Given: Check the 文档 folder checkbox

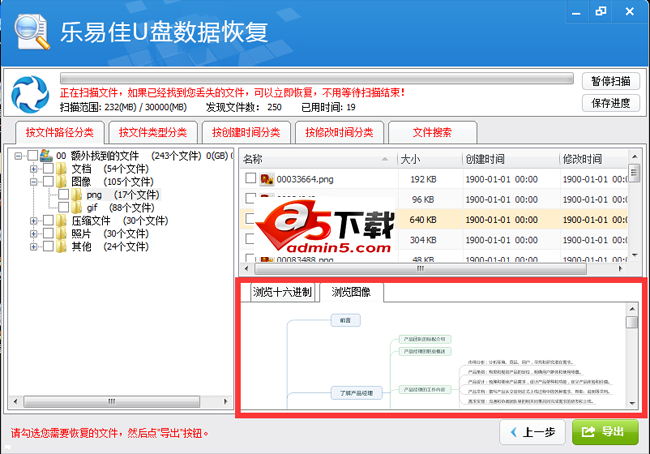Looking at the screenshot, I should point(48,169).
